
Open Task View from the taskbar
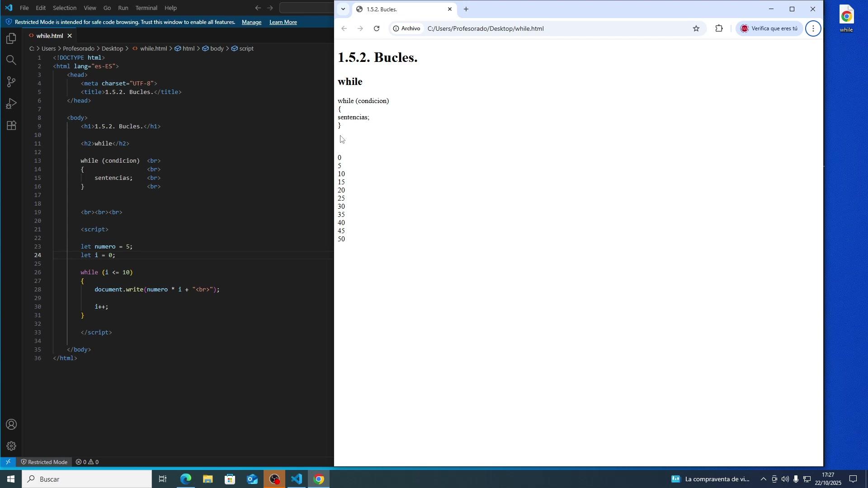tap(163, 479)
